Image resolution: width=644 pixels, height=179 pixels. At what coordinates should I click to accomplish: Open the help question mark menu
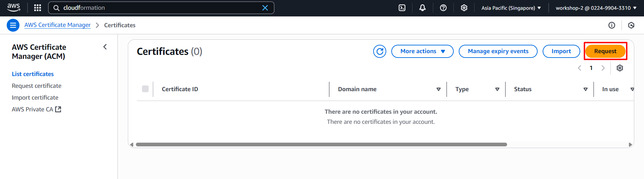(x=443, y=8)
